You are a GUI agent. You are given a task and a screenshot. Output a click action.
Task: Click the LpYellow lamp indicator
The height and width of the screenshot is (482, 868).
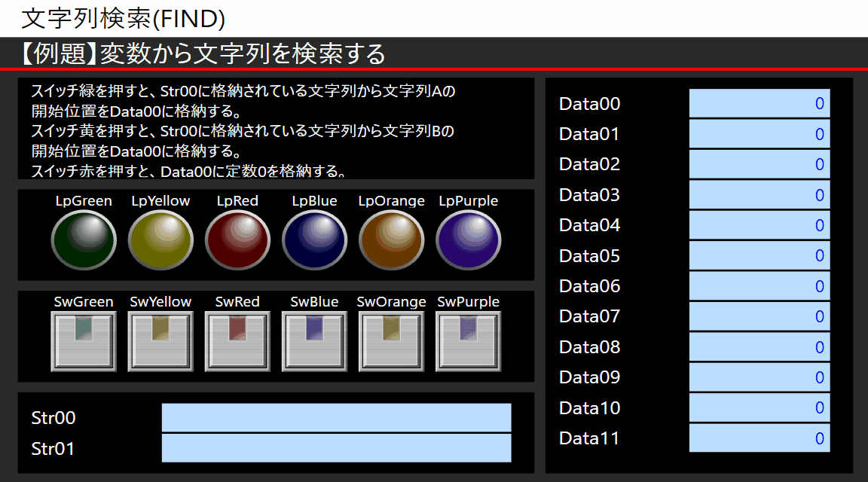[x=160, y=240]
